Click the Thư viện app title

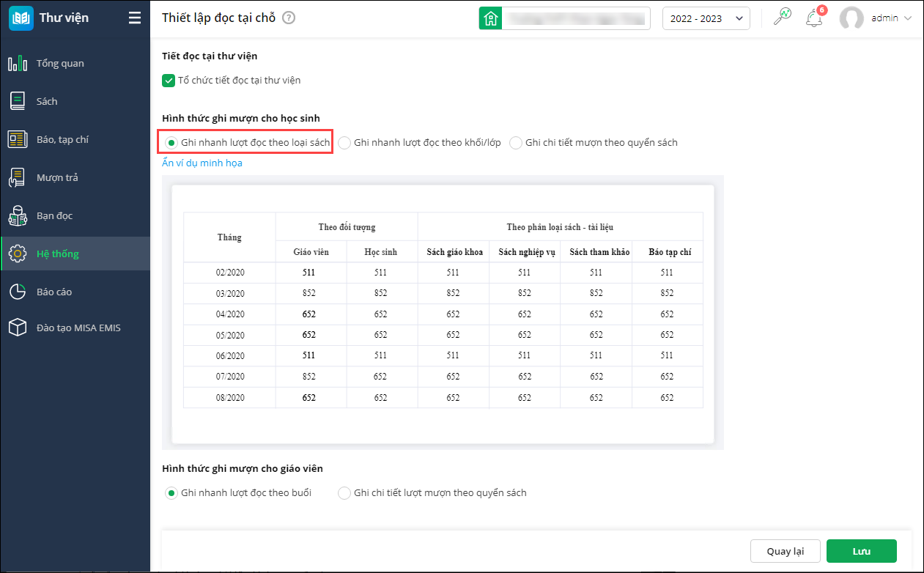coord(64,18)
